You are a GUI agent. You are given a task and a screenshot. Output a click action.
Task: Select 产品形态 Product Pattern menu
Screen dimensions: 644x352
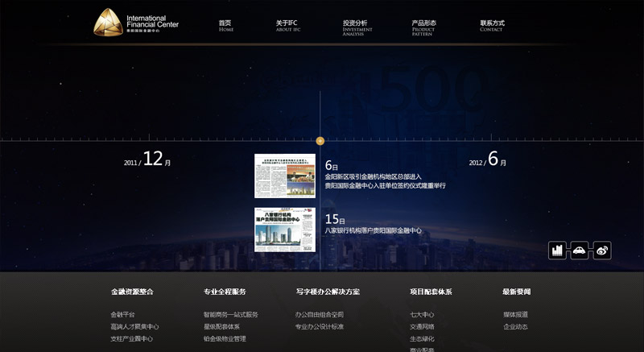pyautogui.click(x=423, y=28)
